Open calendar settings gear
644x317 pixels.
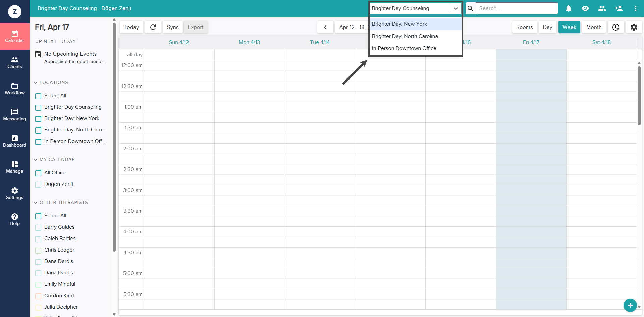[634, 27]
